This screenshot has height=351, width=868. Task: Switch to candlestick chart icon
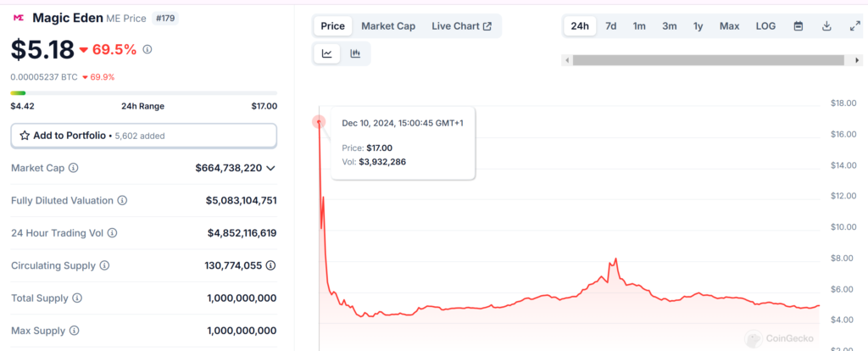pos(355,53)
